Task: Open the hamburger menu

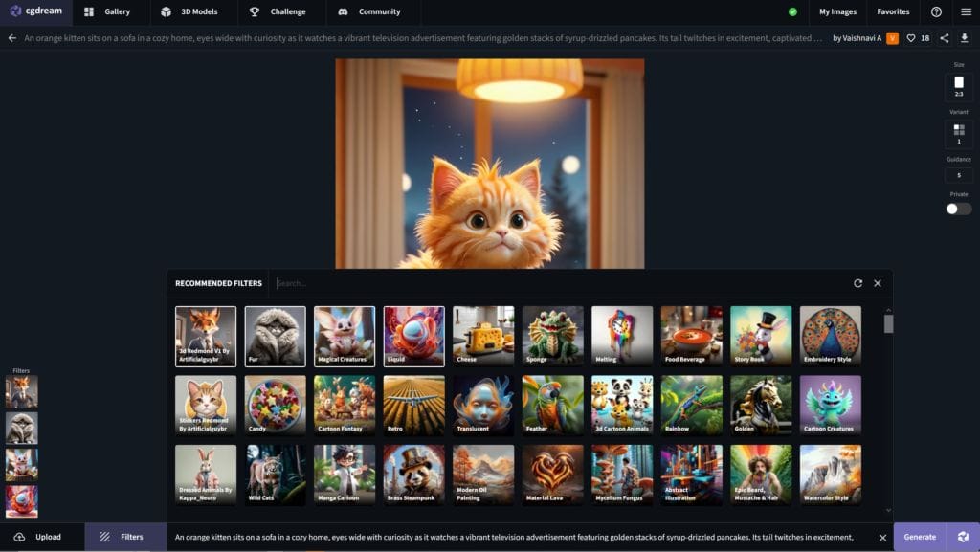Action: coord(966,12)
